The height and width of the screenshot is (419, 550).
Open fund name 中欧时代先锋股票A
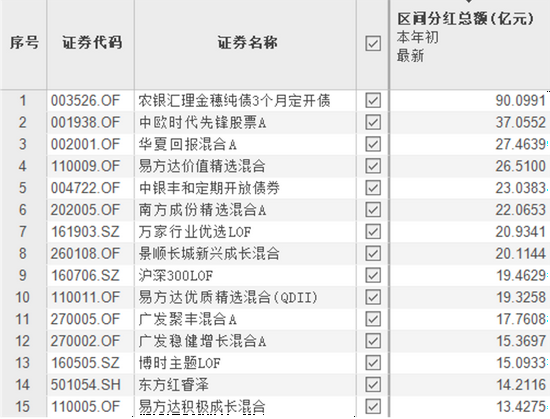click(x=202, y=122)
